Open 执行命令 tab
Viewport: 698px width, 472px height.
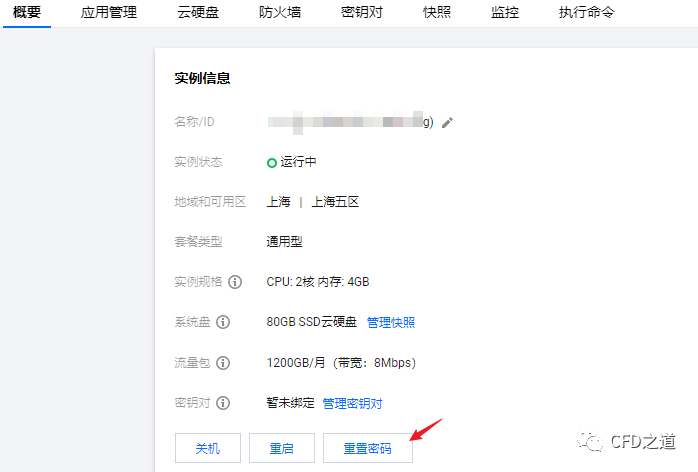[x=586, y=12]
